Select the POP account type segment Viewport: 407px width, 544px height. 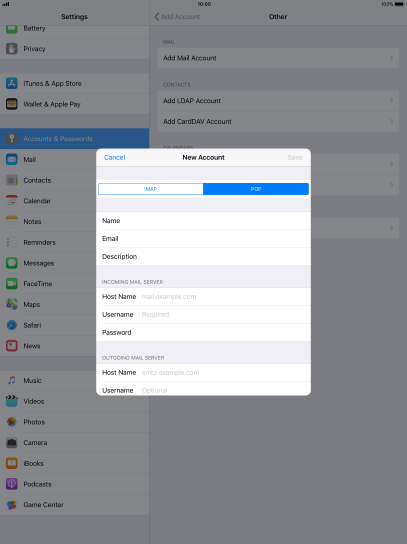click(x=256, y=189)
